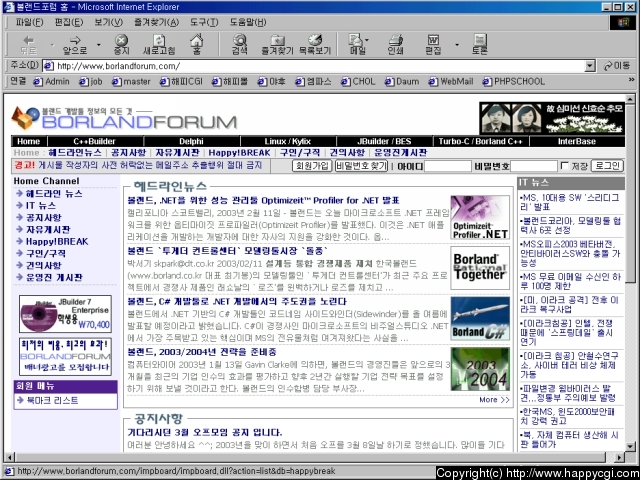Click the Optimizeit Profiler .NET thumbnail
This screenshot has width=640, height=480.
coord(480,218)
